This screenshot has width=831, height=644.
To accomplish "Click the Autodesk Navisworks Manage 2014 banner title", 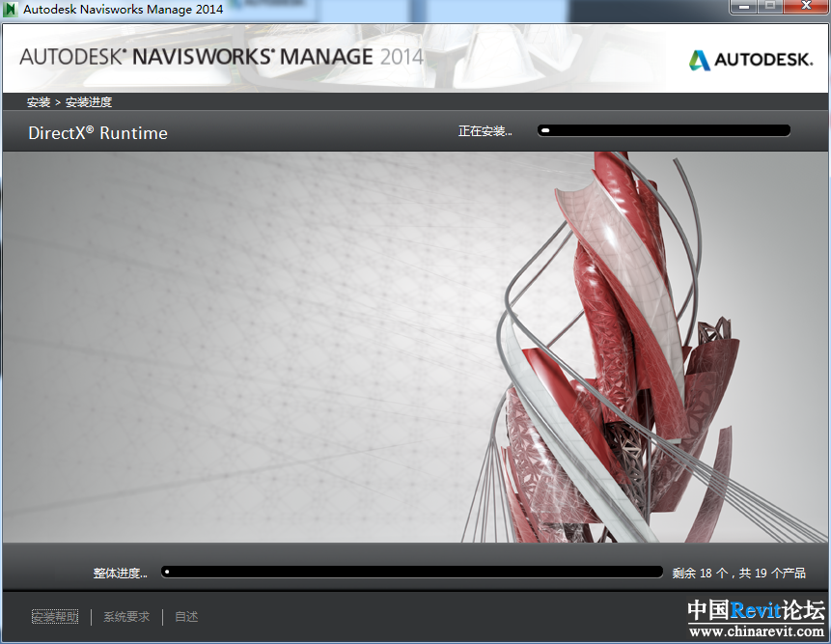I will point(221,56).
